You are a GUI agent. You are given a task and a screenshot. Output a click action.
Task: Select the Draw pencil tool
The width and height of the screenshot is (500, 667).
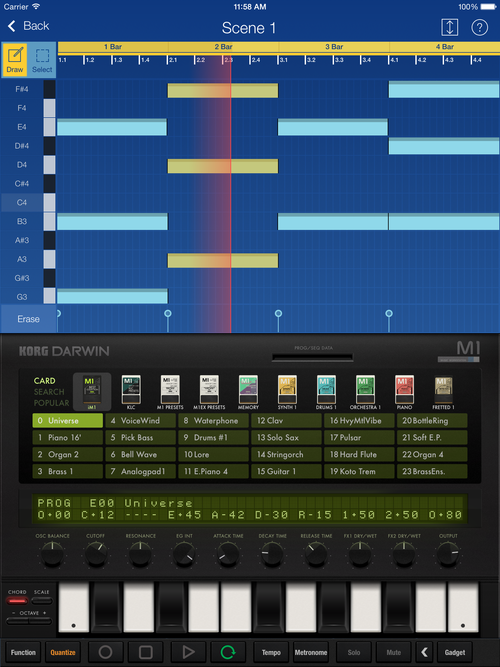coord(15,60)
